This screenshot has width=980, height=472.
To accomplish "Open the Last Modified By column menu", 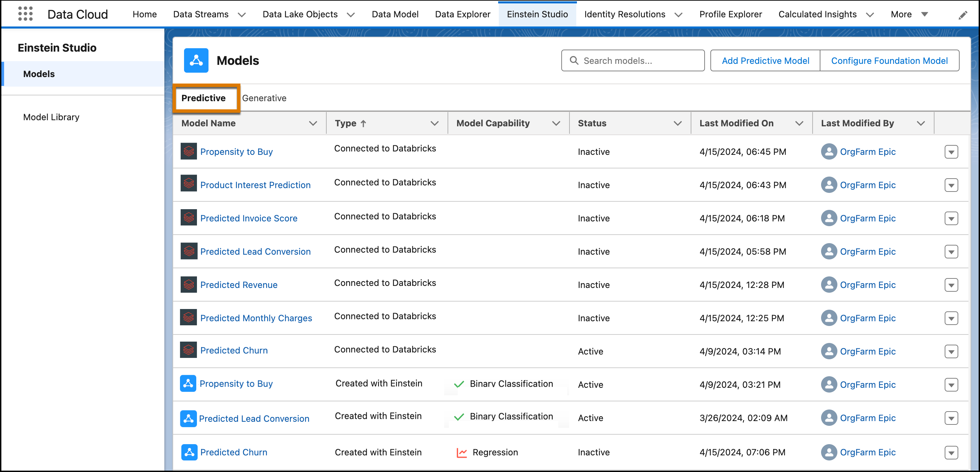I will coord(921,123).
